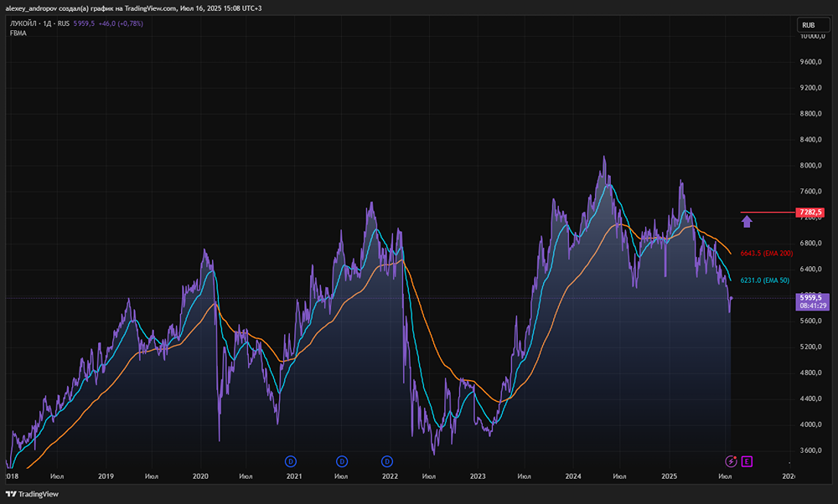This screenshot has width=838, height=504.
Task: Click the red 7282,5 price label
Action: click(812, 213)
